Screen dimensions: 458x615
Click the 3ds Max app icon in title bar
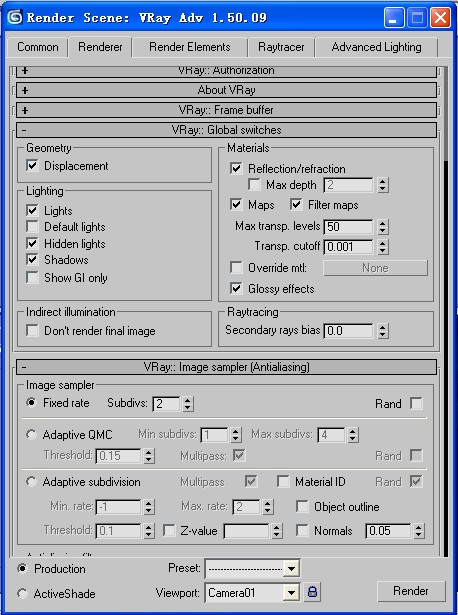coord(15,18)
